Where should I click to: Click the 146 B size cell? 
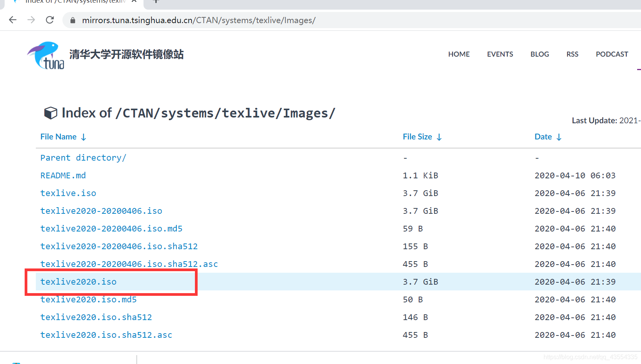coord(415,317)
